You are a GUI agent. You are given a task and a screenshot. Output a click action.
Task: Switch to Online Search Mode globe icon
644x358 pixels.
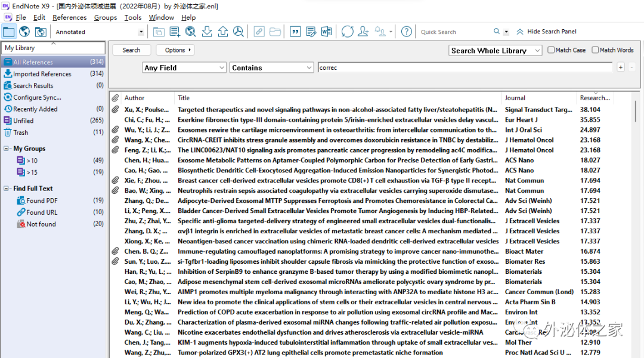[x=24, y=32]
